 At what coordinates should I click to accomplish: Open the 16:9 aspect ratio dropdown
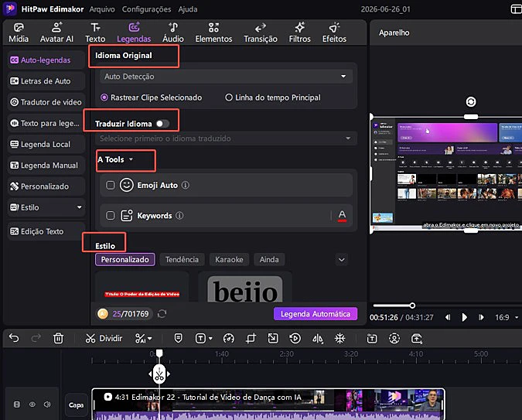point(507,317)
